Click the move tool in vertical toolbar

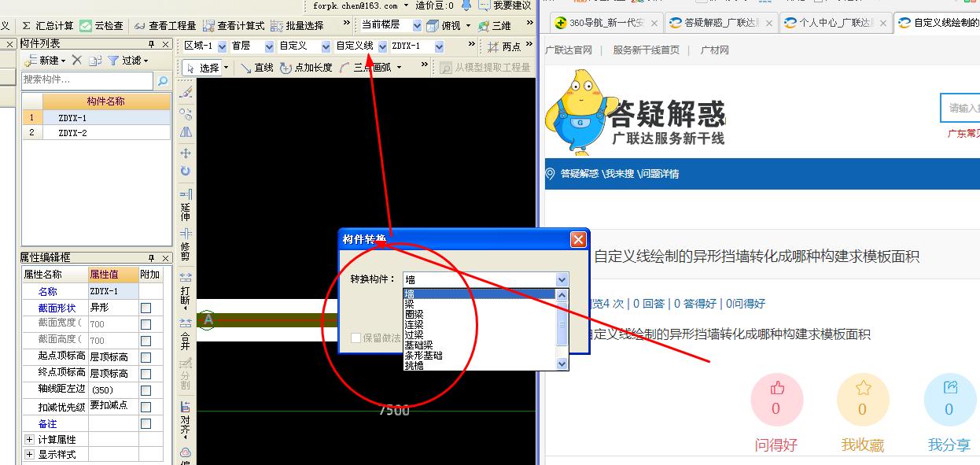pyautogui.click(x=186, y=153)
